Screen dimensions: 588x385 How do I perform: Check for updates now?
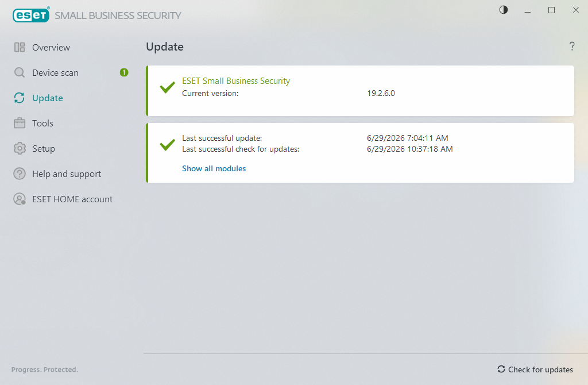tap(535, 369)
